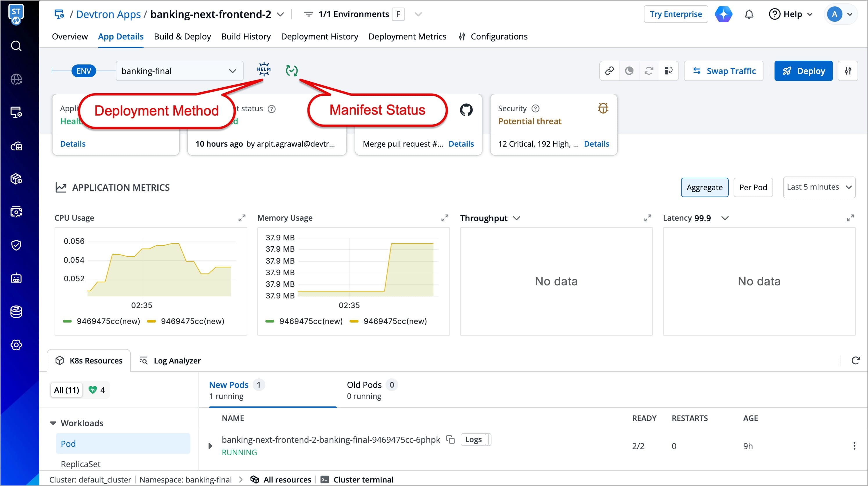The image size is (868, 486).
Task: Copy the pod name to clipboard
Action: point(450,440)
